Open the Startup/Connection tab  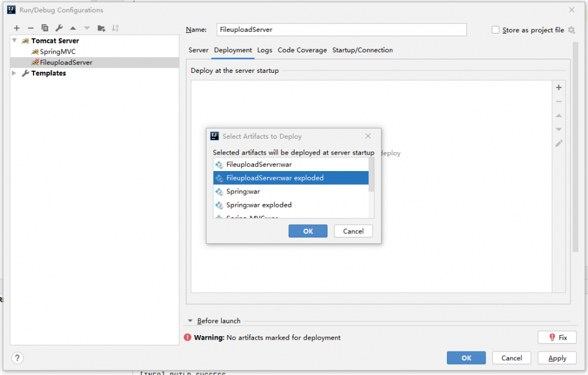tap(362, 51)
